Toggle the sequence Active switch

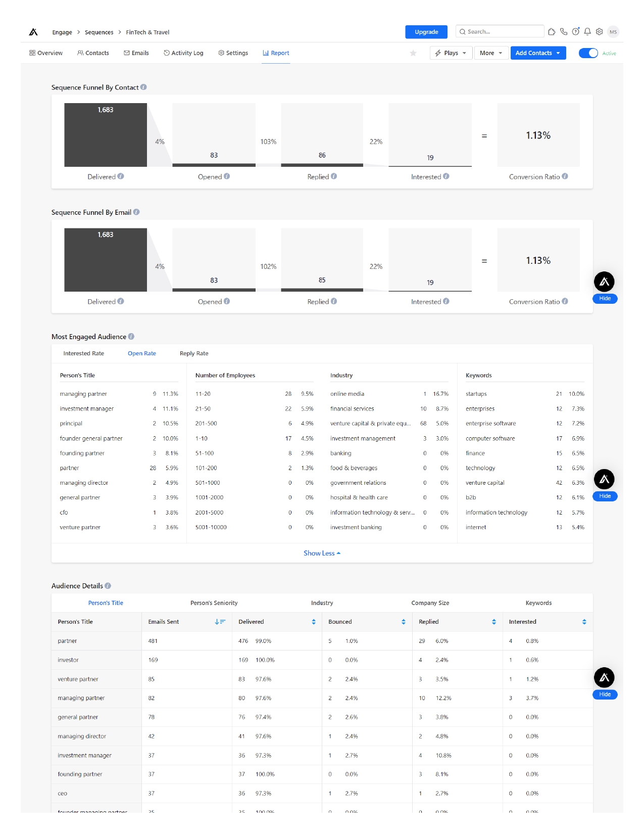(588, 53)
